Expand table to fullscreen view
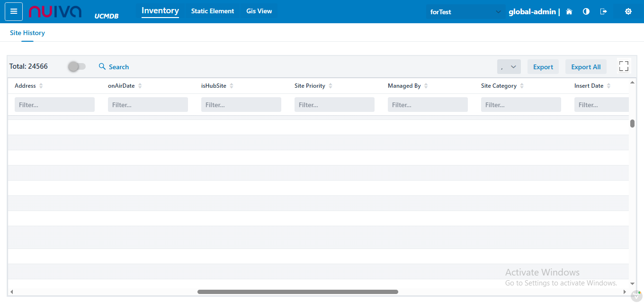The height and width of the screenshot is (303, 644). [x=624, y=66]
